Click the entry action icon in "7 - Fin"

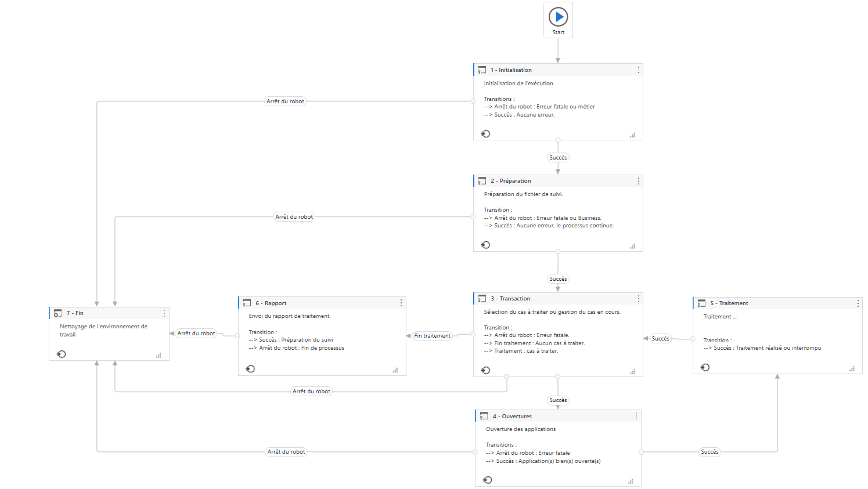[x=62, y=354]
